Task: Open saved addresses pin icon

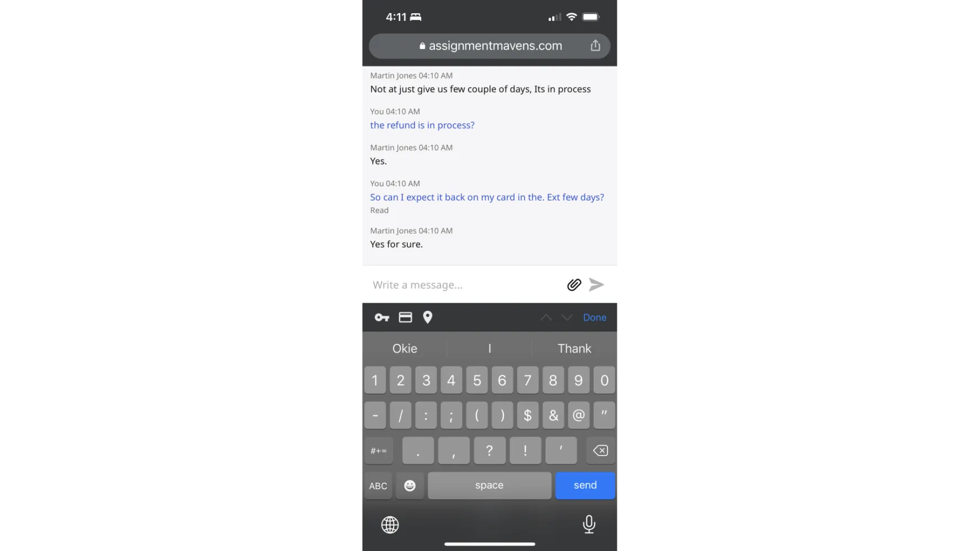Action: coord(427,317)
